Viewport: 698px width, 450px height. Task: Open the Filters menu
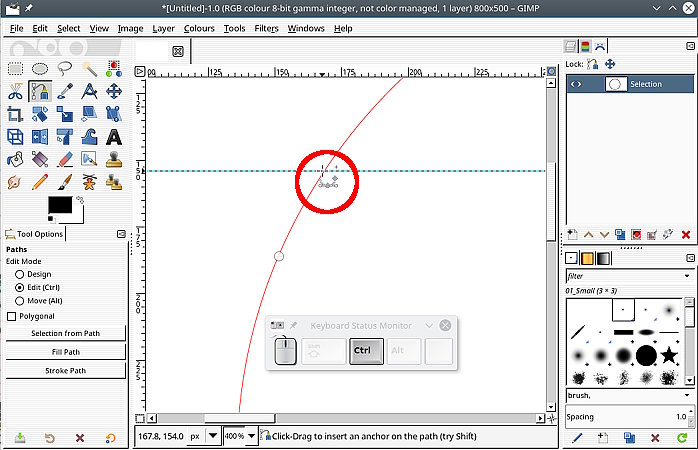[x=266, y=29]
